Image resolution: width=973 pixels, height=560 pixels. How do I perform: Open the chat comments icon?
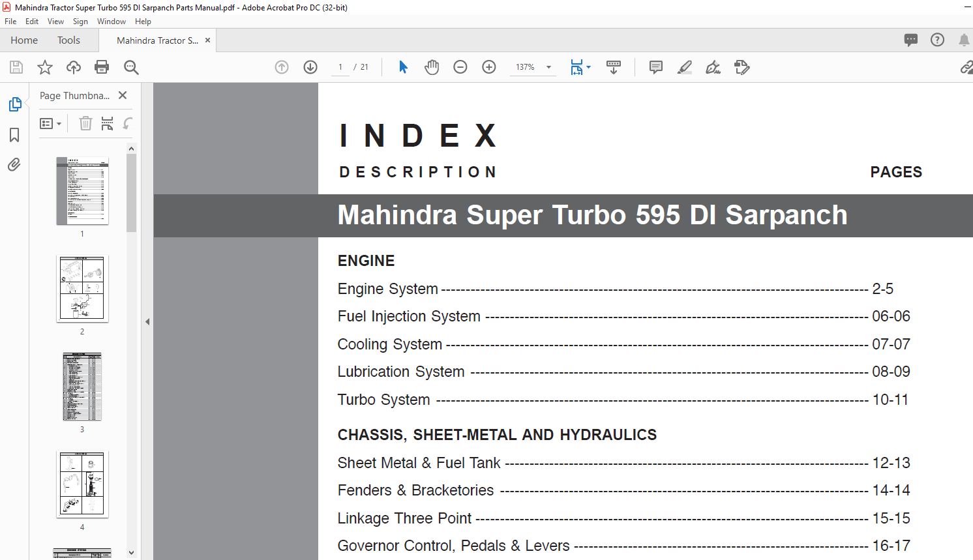click(x=911, y=40)
